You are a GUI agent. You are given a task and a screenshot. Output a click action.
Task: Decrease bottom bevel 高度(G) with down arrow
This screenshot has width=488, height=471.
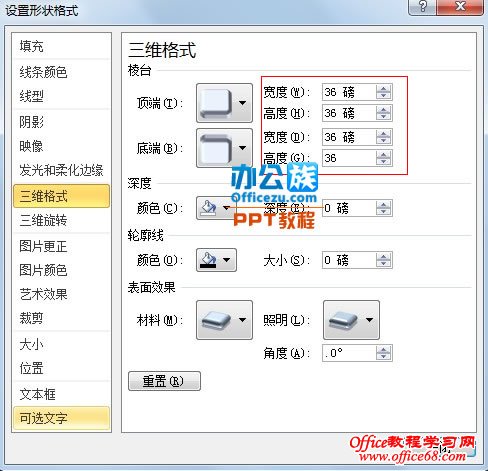coord(384,162)
